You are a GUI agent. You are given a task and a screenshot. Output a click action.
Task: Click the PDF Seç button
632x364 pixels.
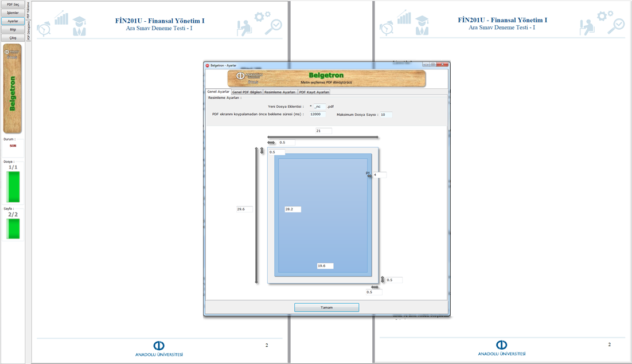(x=13, y=5)
